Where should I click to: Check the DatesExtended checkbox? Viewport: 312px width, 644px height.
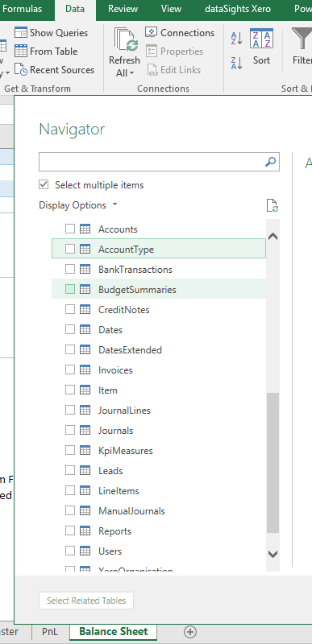[x=70, y=350]
